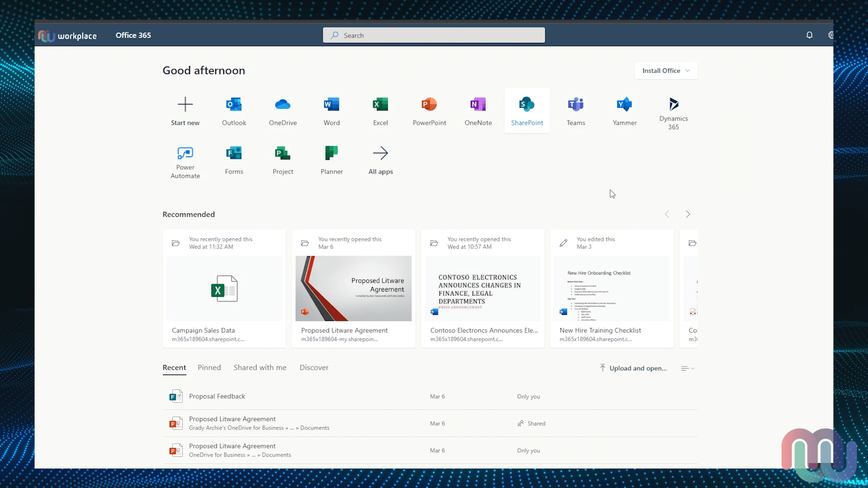Open Campaign Sales Data recommended card
The width and height of the screenshot is (868, 488).
(x=224, y=289)
